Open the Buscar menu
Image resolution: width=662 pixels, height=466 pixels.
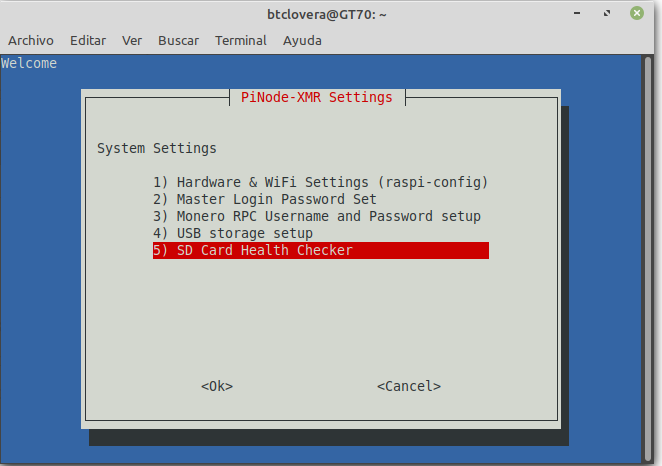point(178,41)
